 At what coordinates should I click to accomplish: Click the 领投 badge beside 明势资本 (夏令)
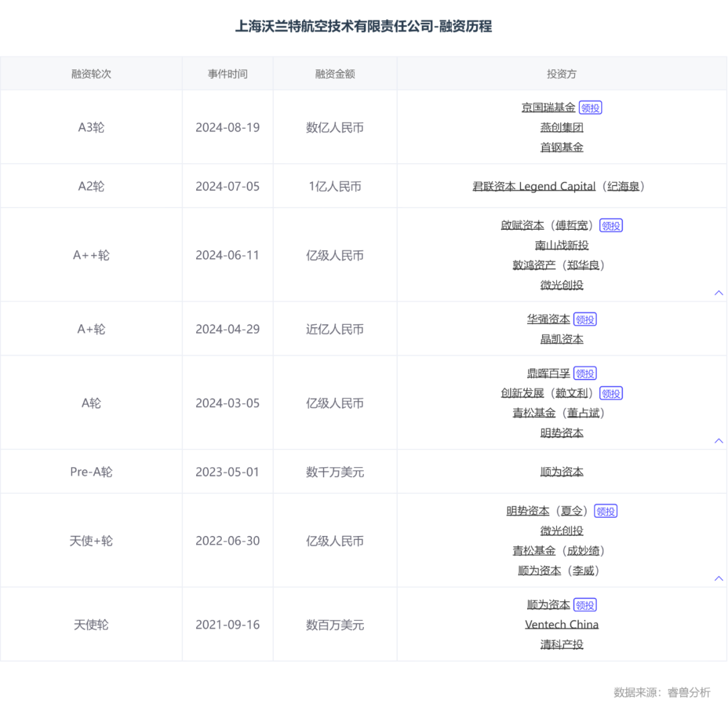tap(606, 511)
